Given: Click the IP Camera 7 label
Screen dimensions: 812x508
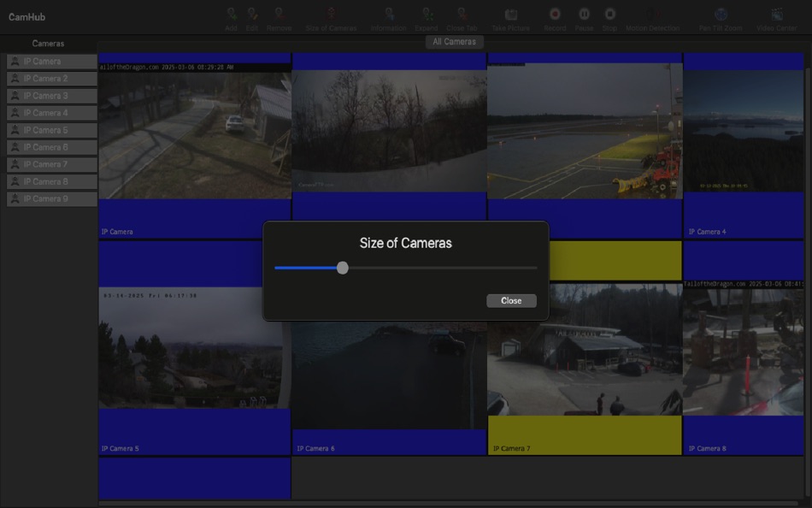Looking at the screenshot, I should (x=512, y=448).
